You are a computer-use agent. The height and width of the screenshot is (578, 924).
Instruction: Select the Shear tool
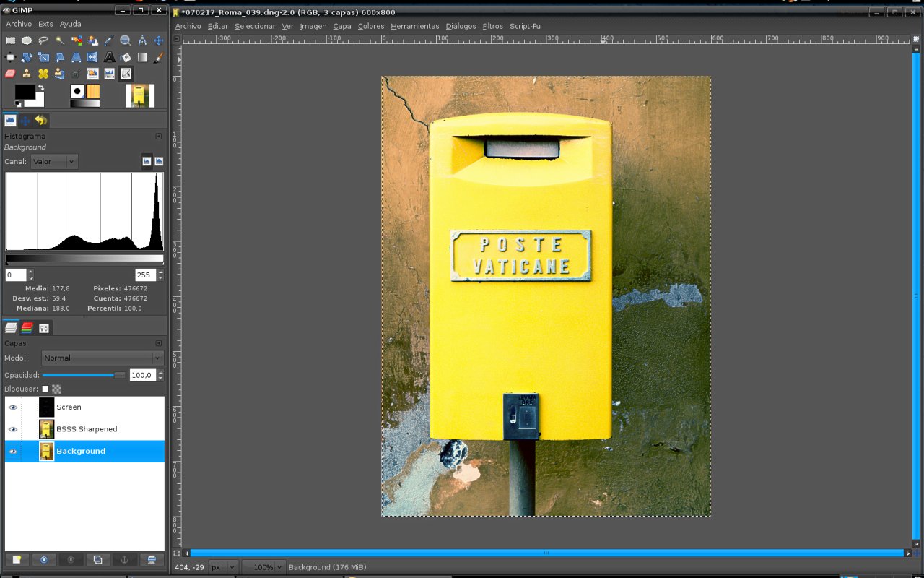point(60,57)
